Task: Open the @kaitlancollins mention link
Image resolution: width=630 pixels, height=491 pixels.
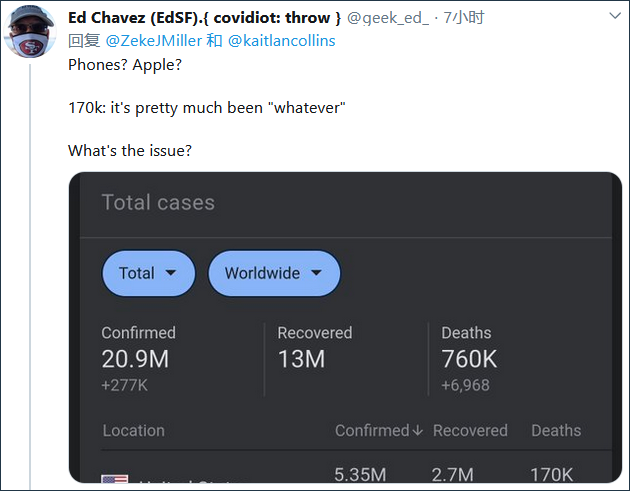Action: click(x=281, y=40)
